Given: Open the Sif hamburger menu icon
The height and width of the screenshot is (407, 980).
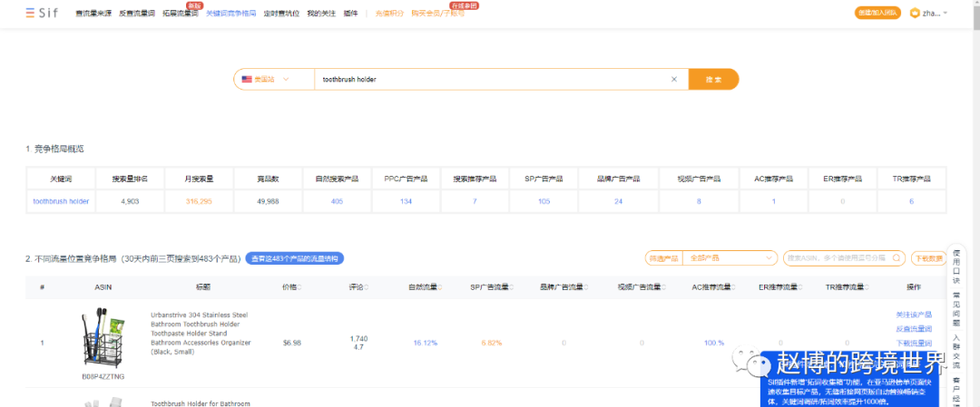Looking at the screenshot, I should click(x=30, y=13).
